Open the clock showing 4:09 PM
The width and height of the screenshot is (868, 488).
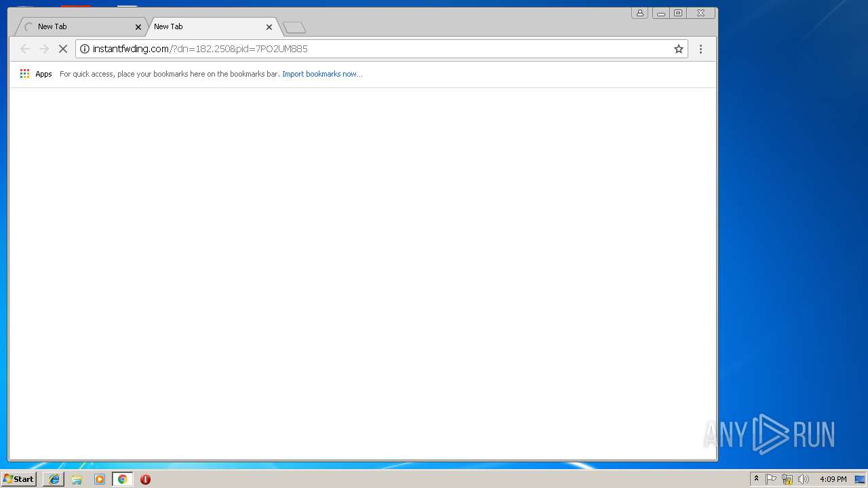(x=833, y=479)
